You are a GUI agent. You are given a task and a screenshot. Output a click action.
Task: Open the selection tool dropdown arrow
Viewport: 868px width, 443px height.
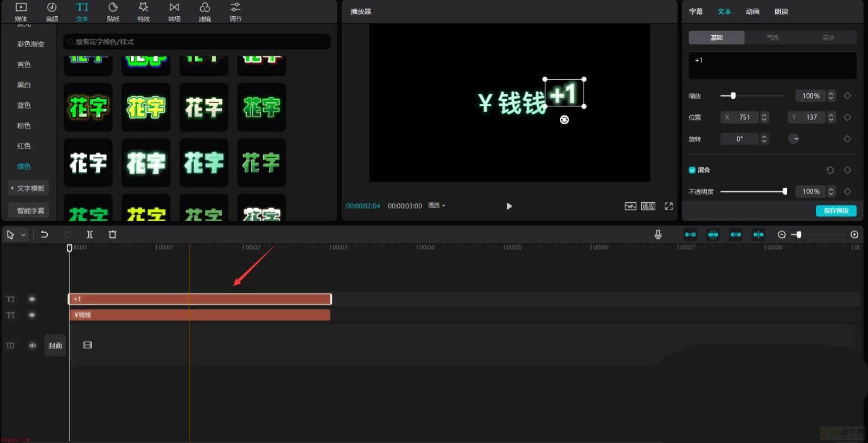pyautogui.click(x=23, y=235)
